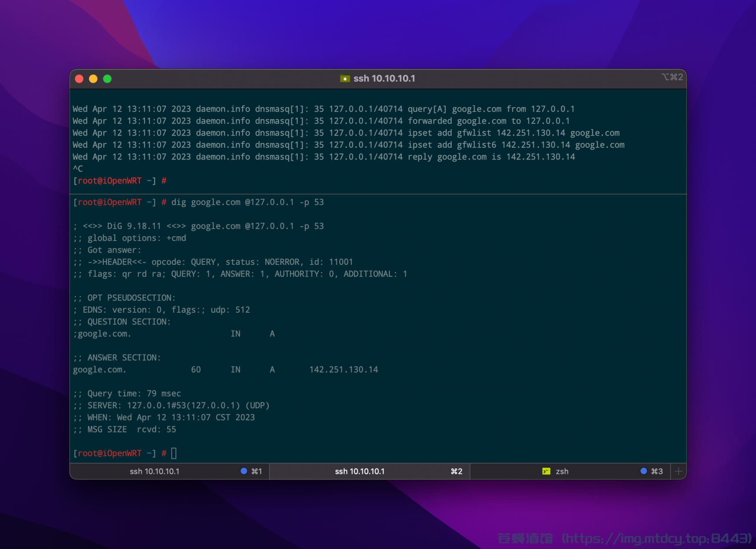This screenshot has height=549, width=756.
Task: Click the ';; OPT PSEUDOSECTION:' line
Action: pyautogui.click(x=124, y=298)
